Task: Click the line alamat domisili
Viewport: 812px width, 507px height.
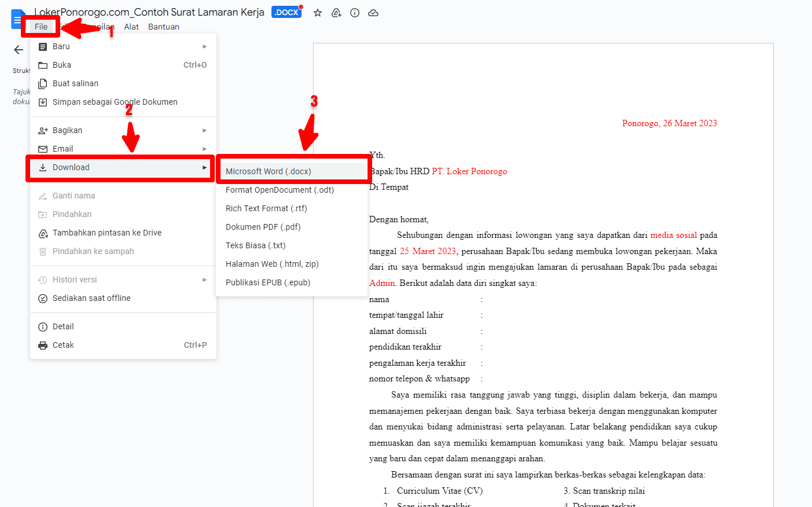Action: click(398, 331)
